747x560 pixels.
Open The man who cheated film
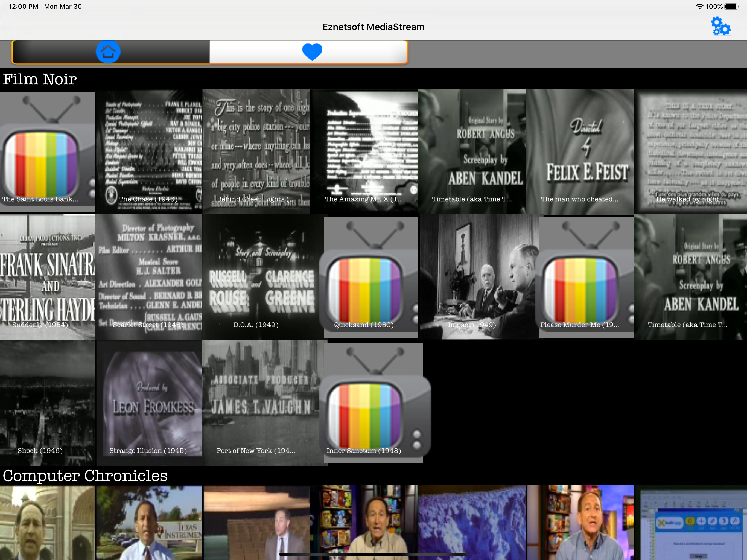(580, 152)
